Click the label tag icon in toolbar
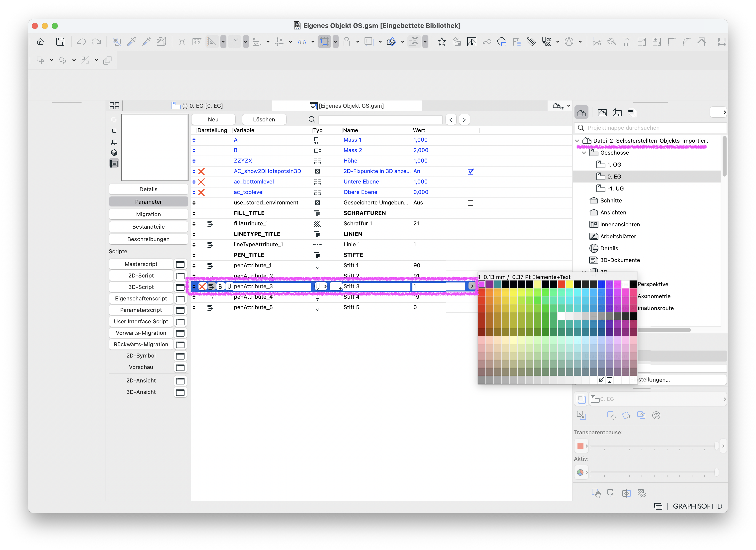The image size is (756, 550). 531,42
